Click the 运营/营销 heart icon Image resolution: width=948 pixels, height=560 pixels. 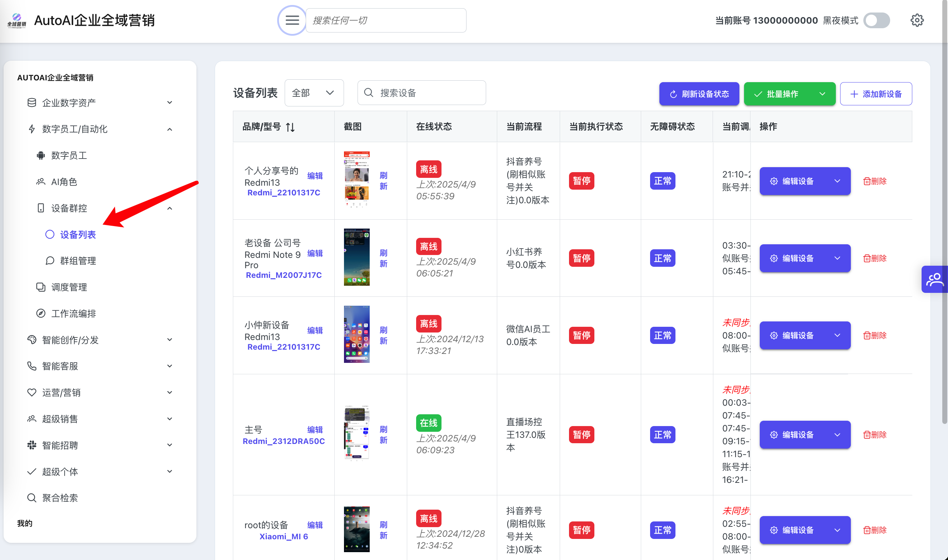pos(32,392)
